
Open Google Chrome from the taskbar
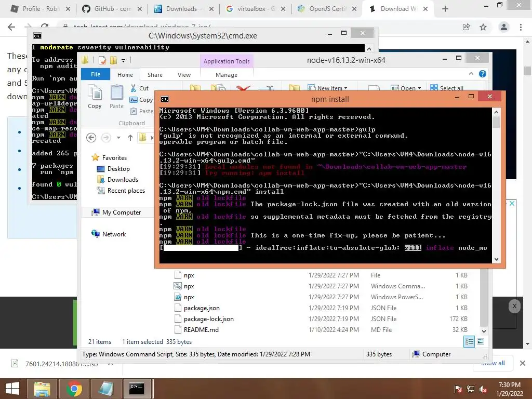coord(74,389)
